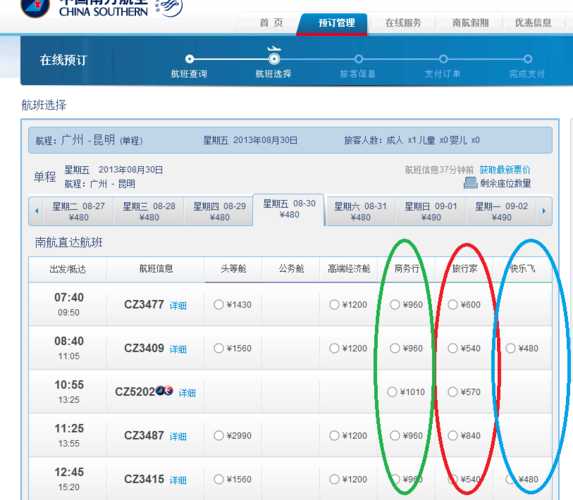
Task: Open 详细 details for flight CZ3477
Action: pyautogui.click(x=178, y=306)
